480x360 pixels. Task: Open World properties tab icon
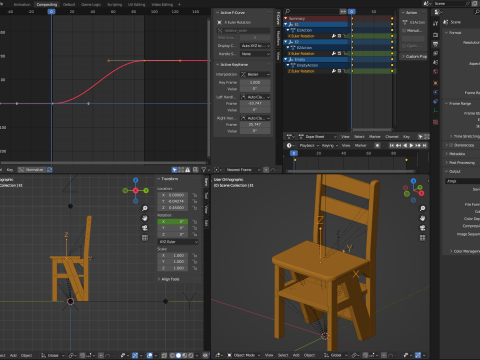pos(435,71)
